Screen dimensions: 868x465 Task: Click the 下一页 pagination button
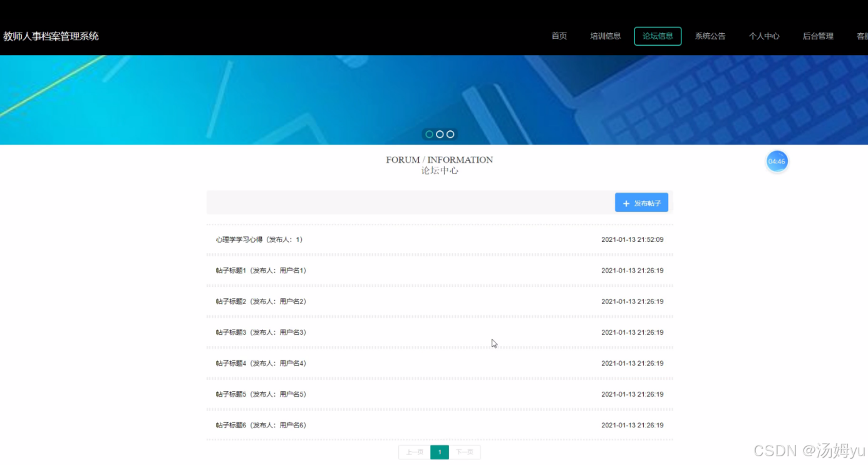(x=465, y=452)
